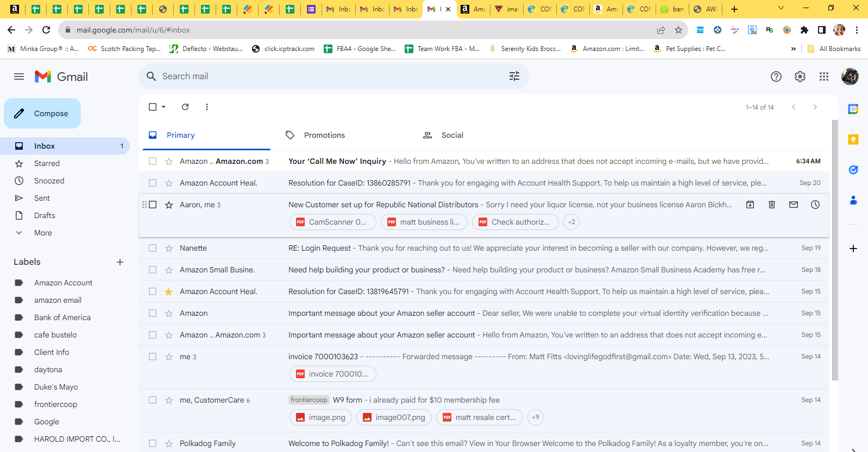The image size is (868, 452).
Task: Open Google Keep side panel
Action: tap(853, 139)
